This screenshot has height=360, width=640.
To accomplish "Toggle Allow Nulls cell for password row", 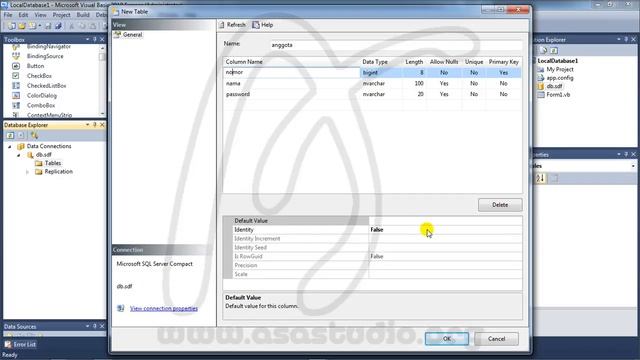I will (444, 94).
